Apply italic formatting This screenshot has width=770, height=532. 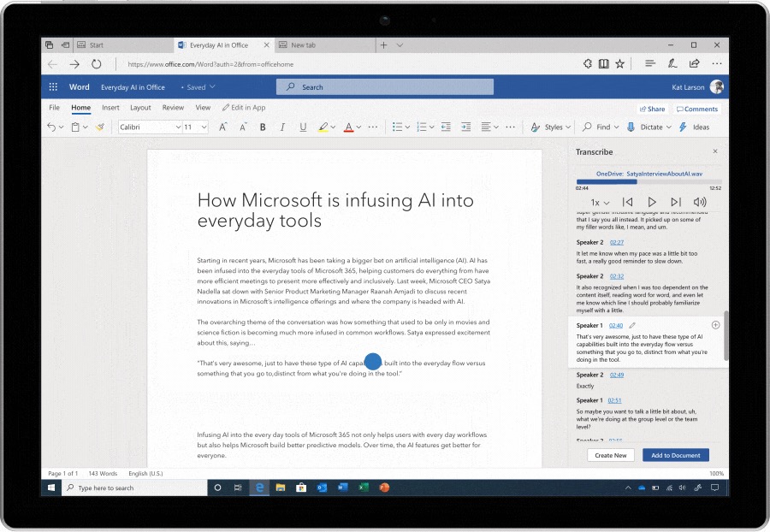coord(282,127)
